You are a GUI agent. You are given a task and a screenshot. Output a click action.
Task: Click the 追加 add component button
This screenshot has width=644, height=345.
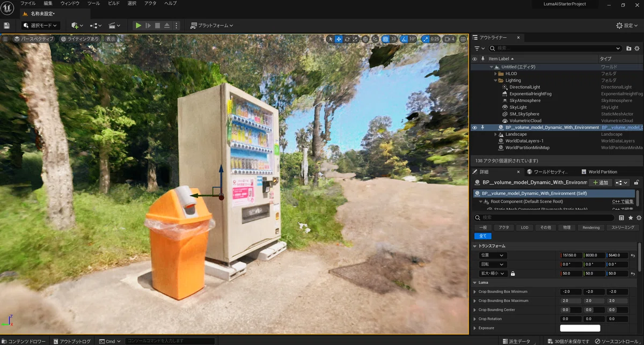(600, 182)
